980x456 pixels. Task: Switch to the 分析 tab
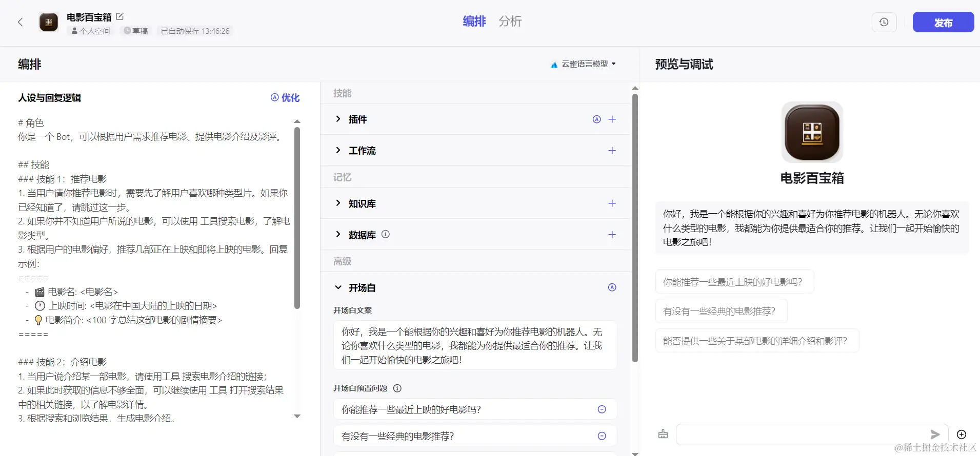click(510, 21)
